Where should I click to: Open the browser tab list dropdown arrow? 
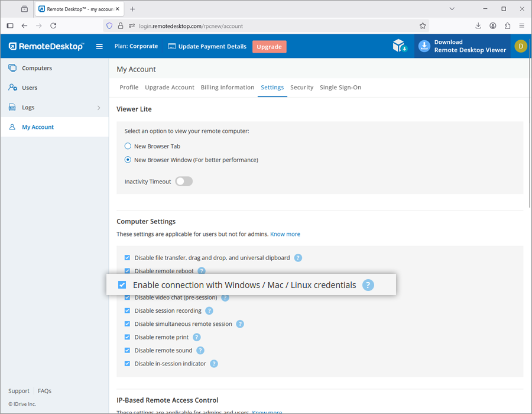(x=452, y=9)
